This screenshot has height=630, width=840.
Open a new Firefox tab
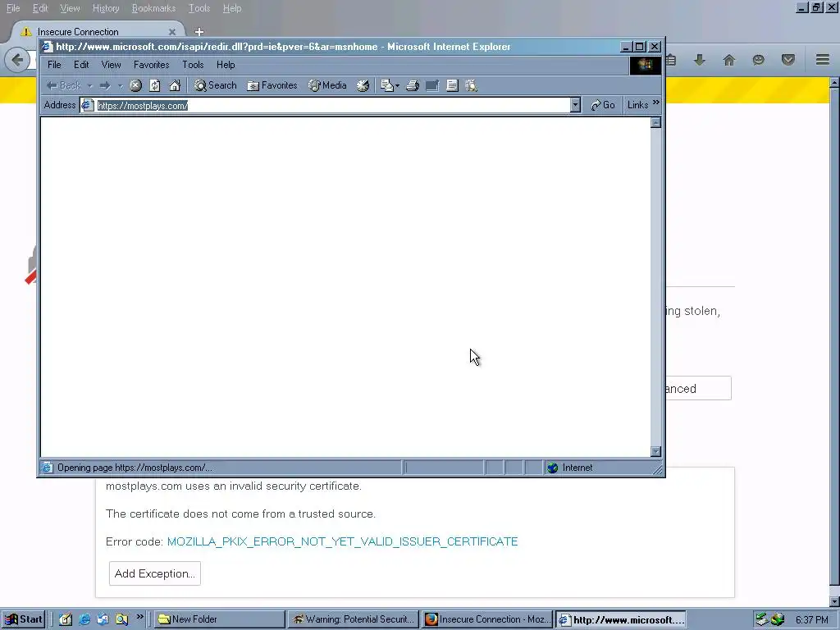point(199,32)
